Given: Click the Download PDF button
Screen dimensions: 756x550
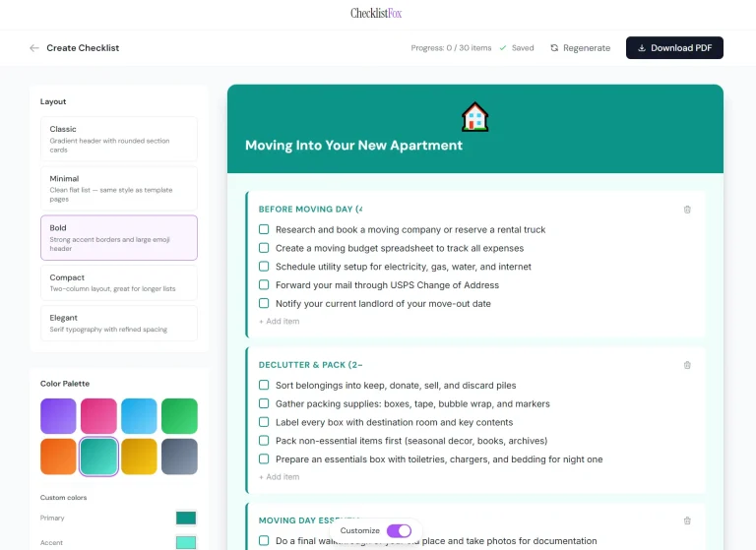Looking at the screenshot, I should point(674,48).
